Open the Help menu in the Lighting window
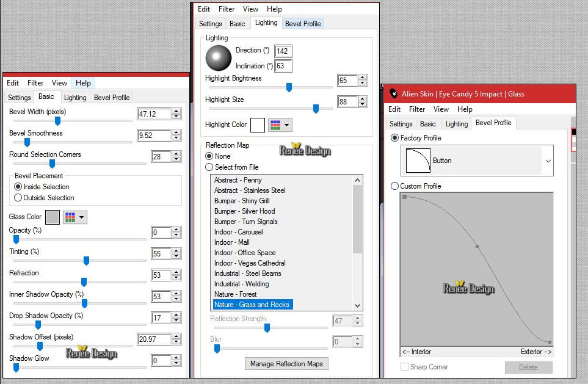Screen dimensions: 588x384 click(274, 9)
